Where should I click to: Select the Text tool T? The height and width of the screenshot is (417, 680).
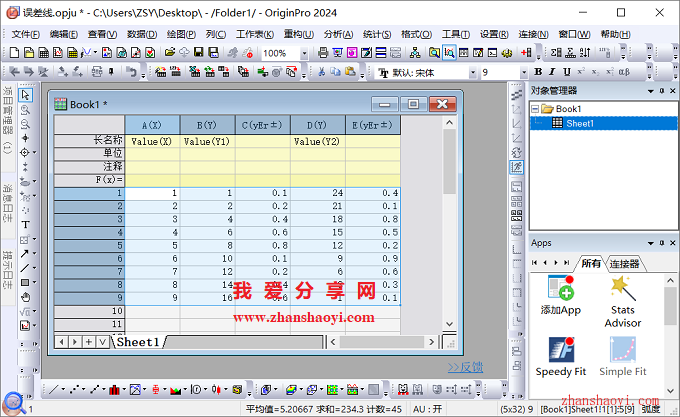tap(25, 225)
